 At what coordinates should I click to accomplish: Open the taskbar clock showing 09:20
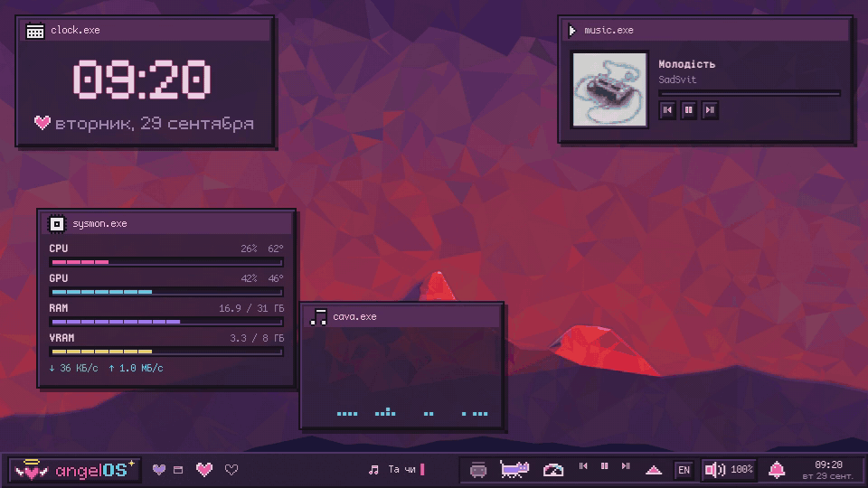point(828,470)
